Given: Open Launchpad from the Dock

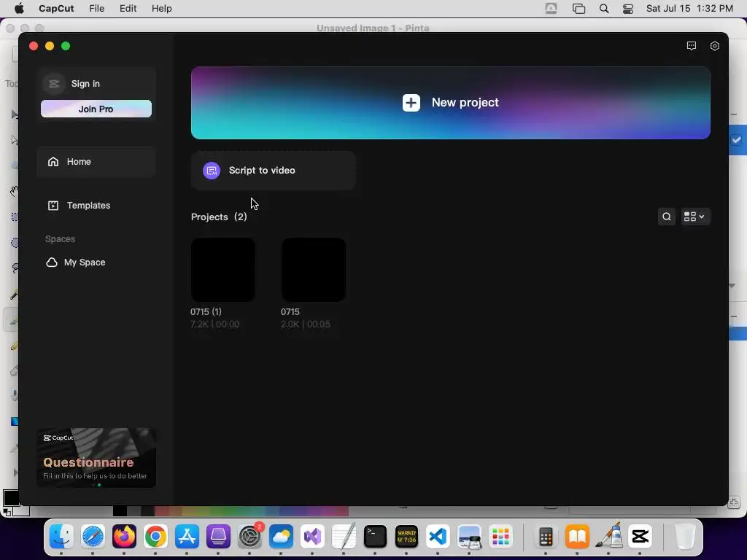Looking at the screenshot, I should 500,537.
